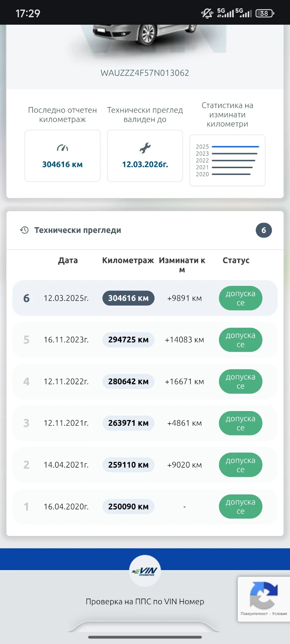Image resolution: width=290 pixels, height=644 pixels.
Task: Tap the 294725 км mileage pill
Action: (x=128, y=340)
